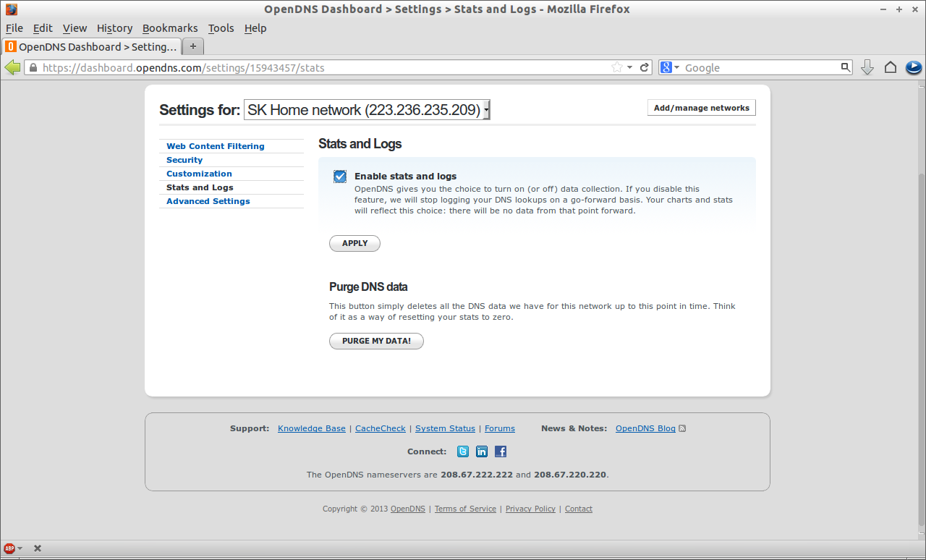Go to Web Content Filtering settings
926x560 pixels.
pos(216,146)
